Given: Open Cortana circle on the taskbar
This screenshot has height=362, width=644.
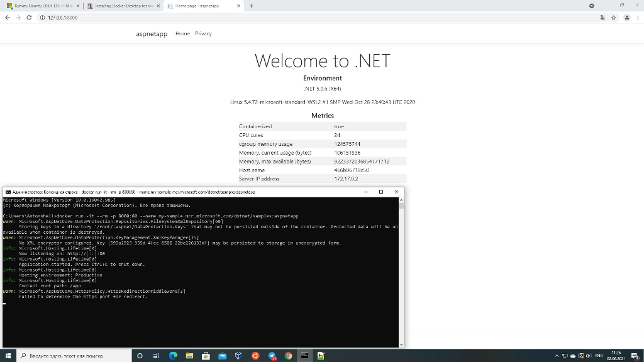Looking at the screenshot, I should tap(140, 356).
